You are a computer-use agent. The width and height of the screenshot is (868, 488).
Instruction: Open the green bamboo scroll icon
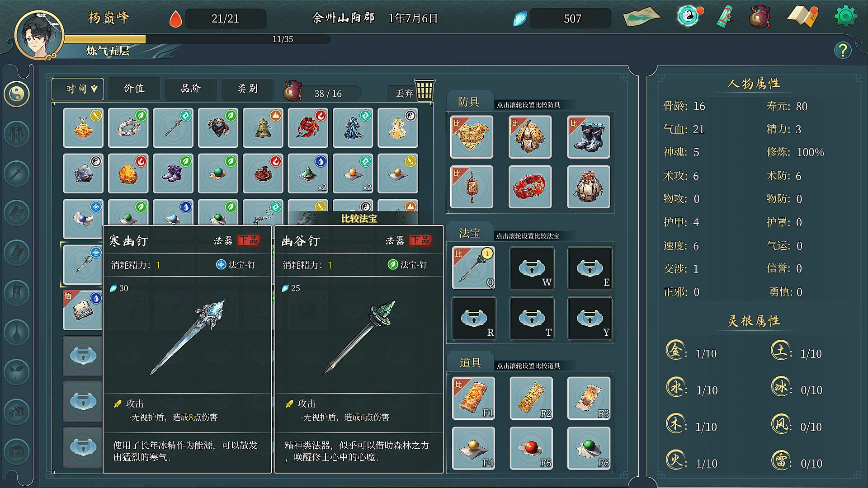click(x=726, y=17)
